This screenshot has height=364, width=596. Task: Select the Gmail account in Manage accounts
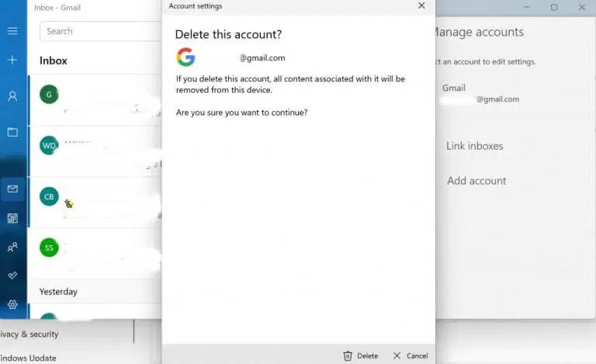(480, 93)
